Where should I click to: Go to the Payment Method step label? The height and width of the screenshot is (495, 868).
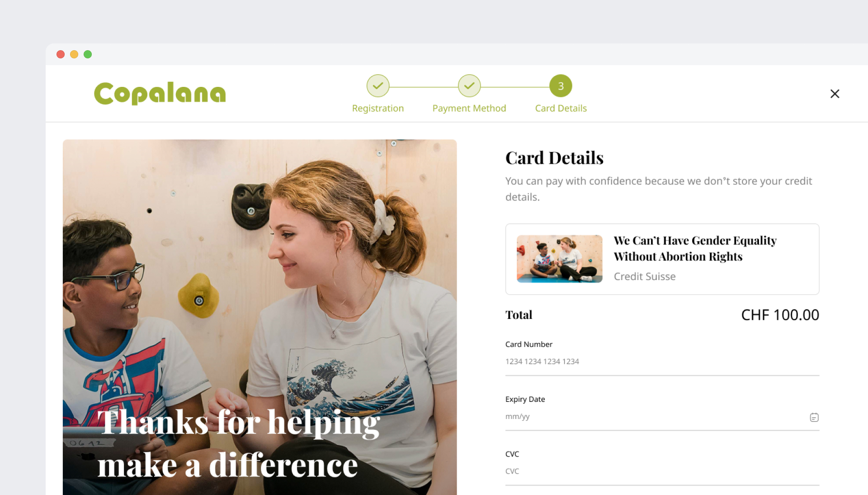tap(469, 109)
